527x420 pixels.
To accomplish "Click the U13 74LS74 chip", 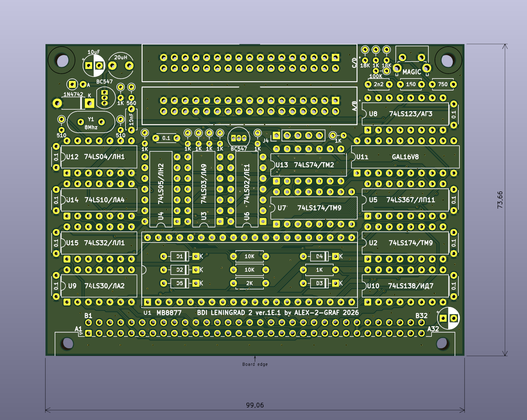I will [308, 165].
